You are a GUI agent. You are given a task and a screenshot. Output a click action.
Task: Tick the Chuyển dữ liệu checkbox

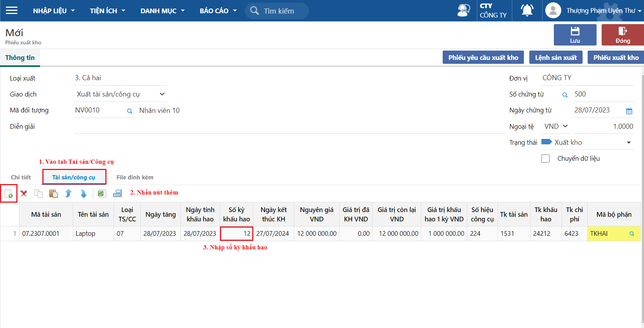coord(545,159)
